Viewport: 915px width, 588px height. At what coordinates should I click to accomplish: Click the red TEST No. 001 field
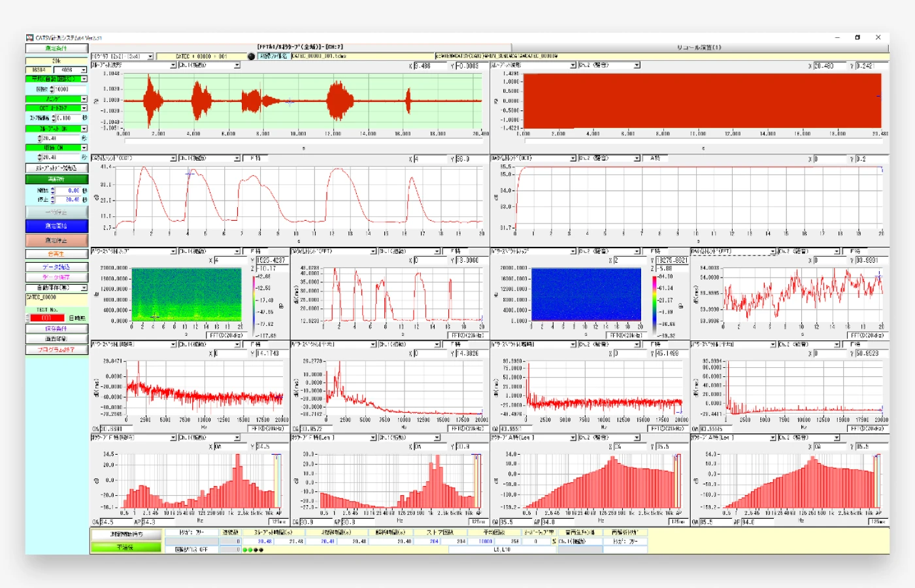[x=46, y=318]
